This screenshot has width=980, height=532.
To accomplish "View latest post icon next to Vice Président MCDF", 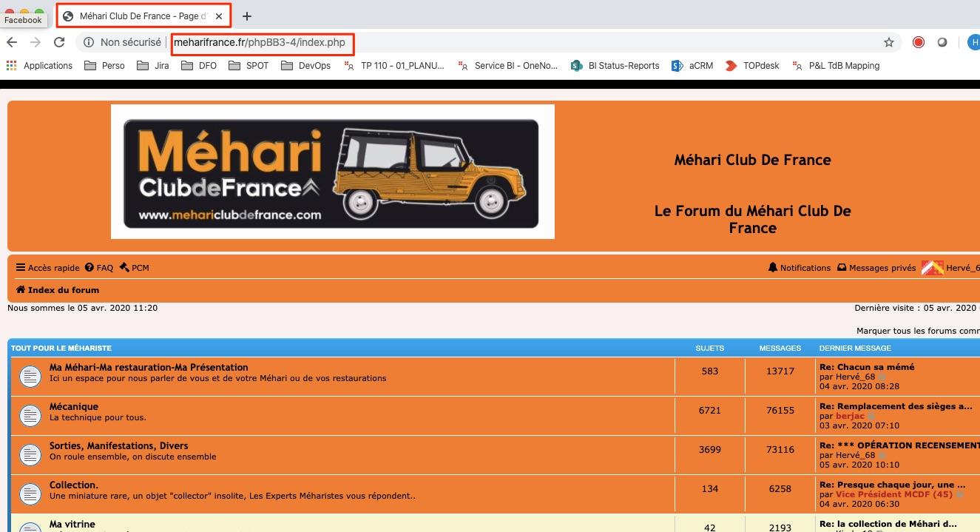I will point(960,494).
